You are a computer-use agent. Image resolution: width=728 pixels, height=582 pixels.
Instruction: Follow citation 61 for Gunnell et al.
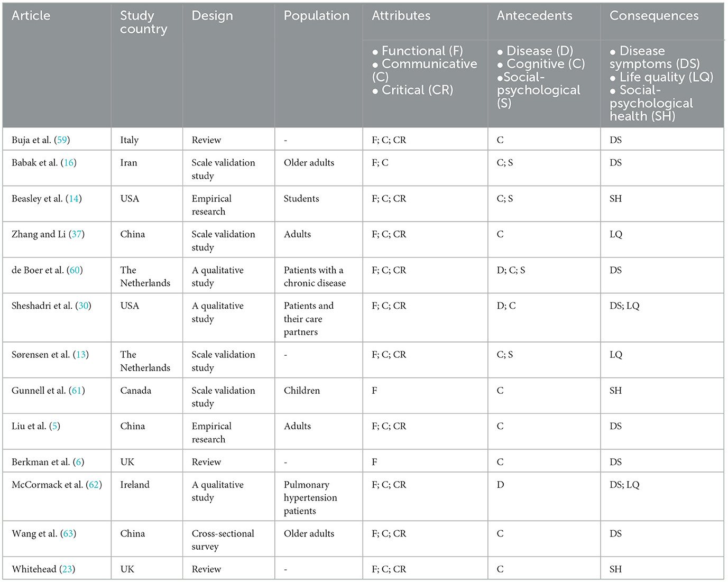[77, 391]
